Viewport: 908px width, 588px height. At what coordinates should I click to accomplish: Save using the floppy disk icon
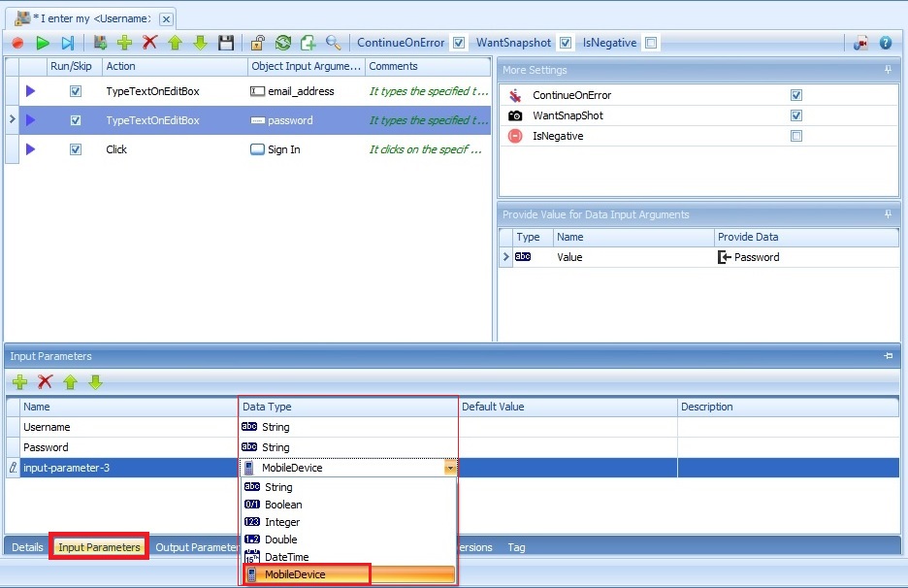(x=226, y=43)
